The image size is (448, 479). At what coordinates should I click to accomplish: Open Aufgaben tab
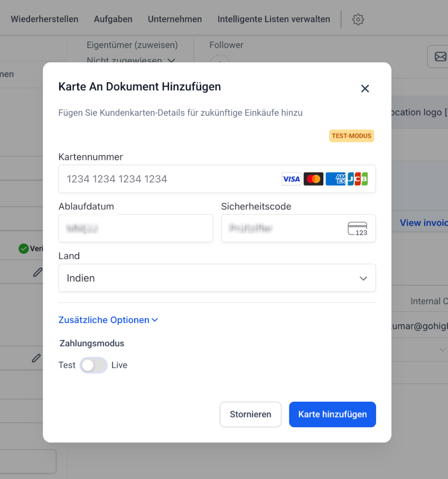pyautogui.click(x=113, y=19)
